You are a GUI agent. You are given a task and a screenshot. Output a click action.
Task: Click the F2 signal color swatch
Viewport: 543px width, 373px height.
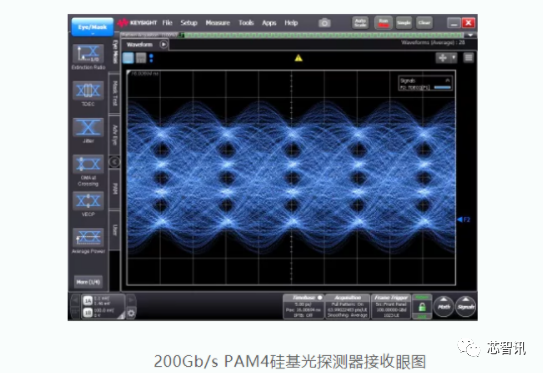click(x=443, y=88)
